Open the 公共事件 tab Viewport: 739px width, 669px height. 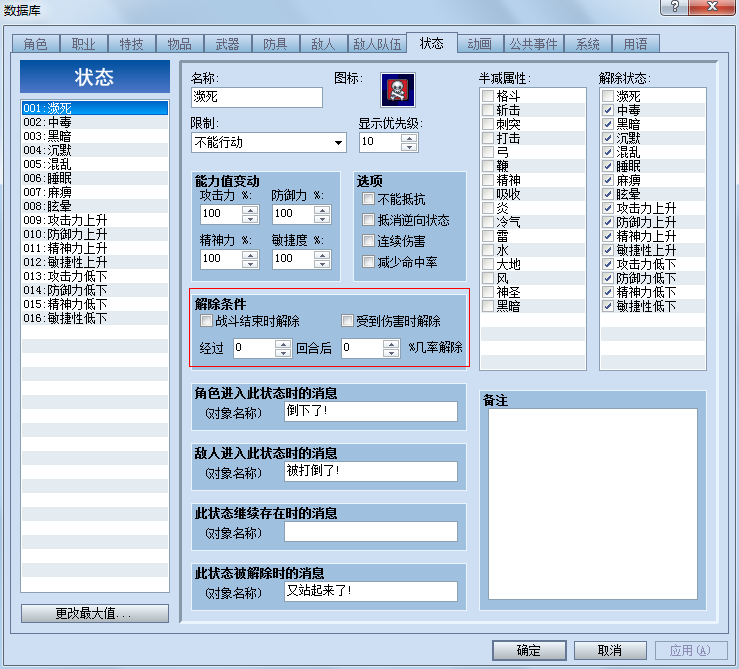534,44
